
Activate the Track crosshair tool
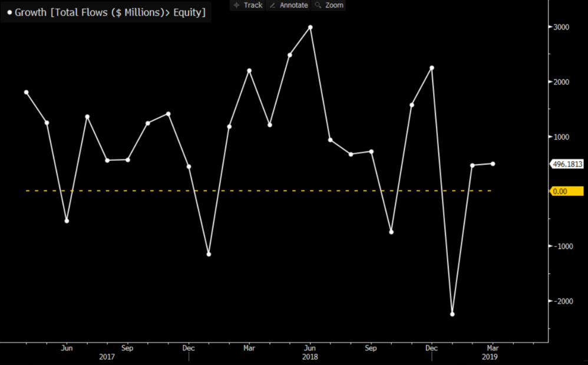pos(247,5)
